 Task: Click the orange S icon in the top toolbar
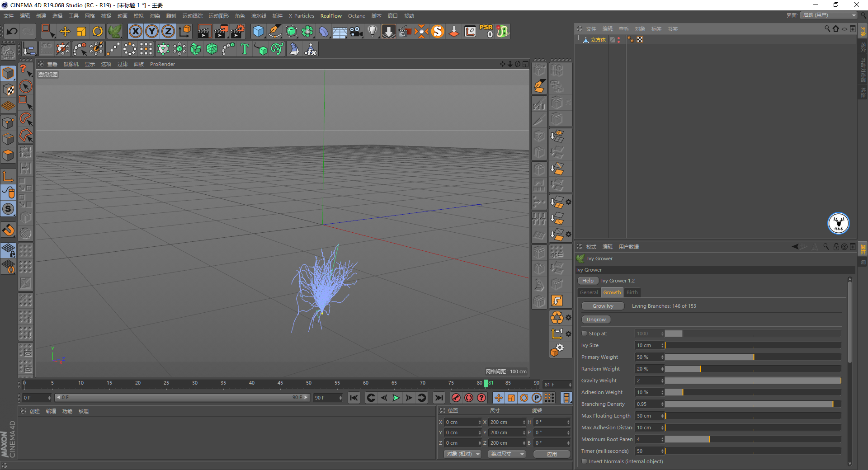438,31
